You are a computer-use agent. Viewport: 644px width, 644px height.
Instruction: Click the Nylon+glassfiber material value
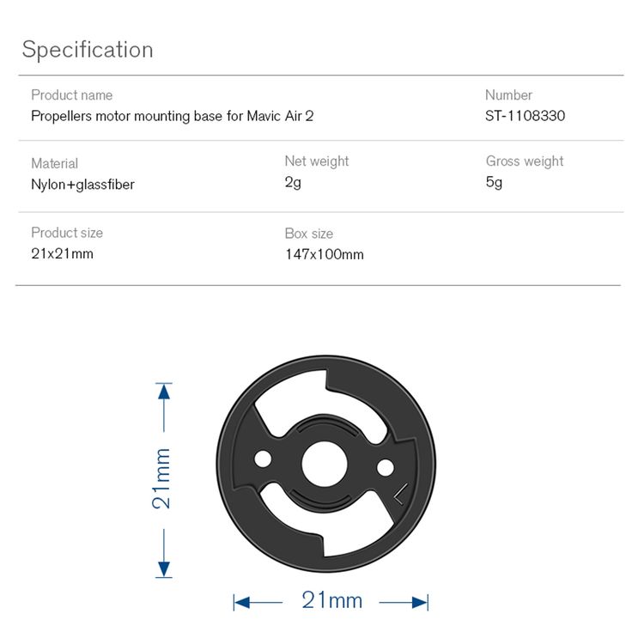coord(82,185)
